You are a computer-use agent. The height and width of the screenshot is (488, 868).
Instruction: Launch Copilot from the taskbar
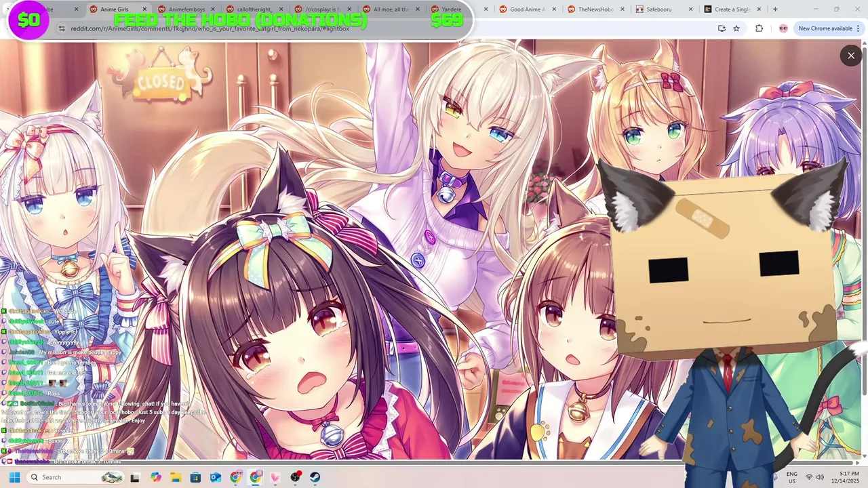(156, 477)
